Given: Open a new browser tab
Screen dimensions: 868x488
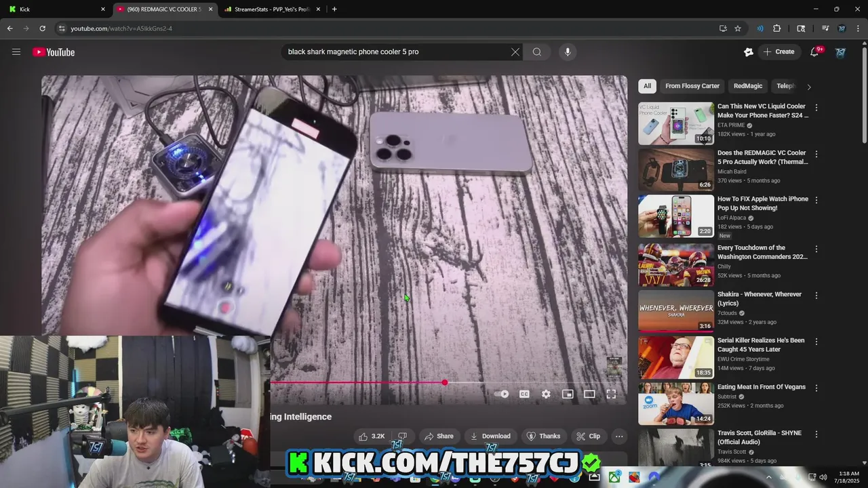Looking at the screenshot, I should coord(334,9).
